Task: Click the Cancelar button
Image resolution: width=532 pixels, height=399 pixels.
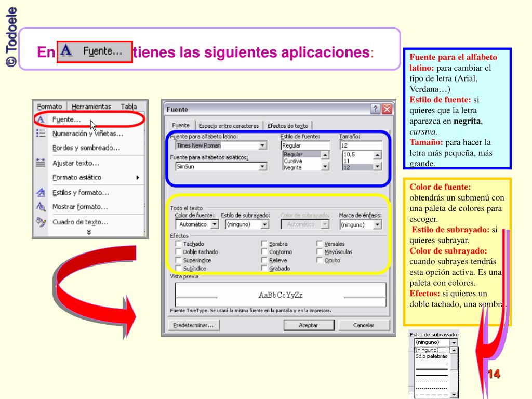Action: click(x=364, y=325)
